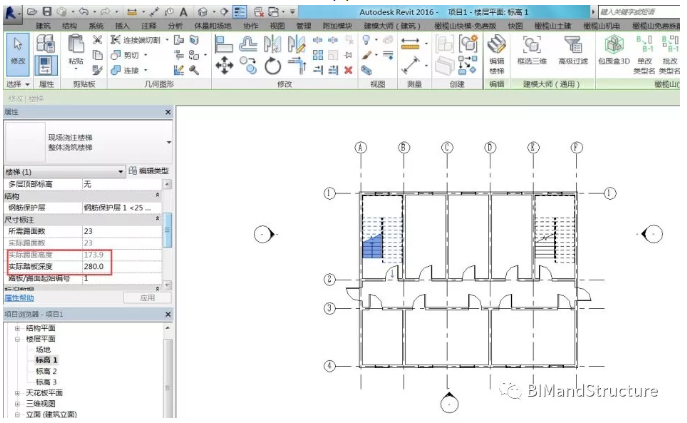Select the blue highlighted stair in floor plan
The height and width of the screenshot is (423, 687).
click(373, 247)
